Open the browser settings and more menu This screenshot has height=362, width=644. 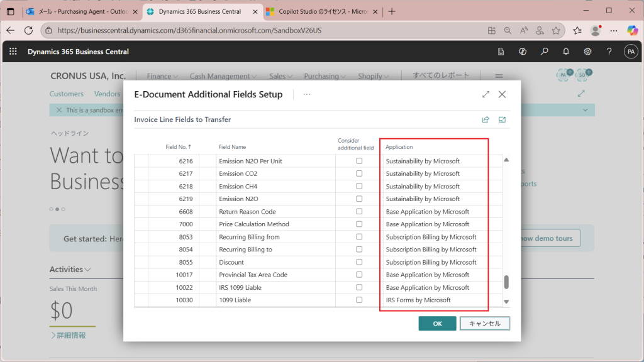[x=614, y=30]
